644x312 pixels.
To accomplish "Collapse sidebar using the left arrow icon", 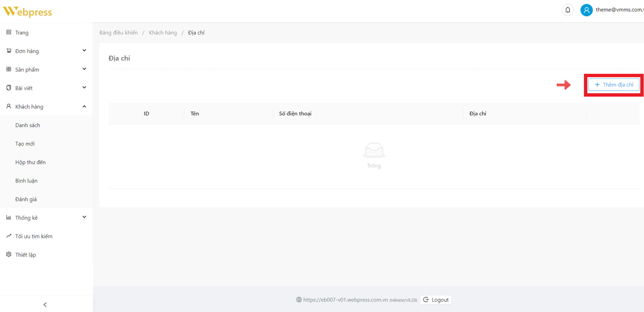I will (45, 305).
